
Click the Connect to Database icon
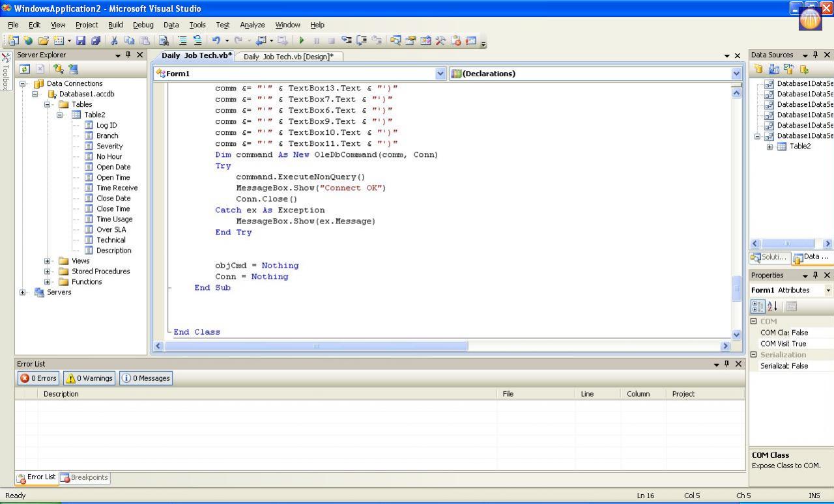(59, 69)
